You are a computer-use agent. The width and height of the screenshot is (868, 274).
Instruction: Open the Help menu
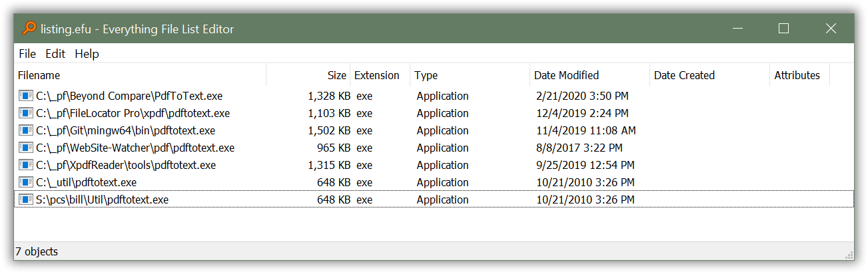click(87, 54)
